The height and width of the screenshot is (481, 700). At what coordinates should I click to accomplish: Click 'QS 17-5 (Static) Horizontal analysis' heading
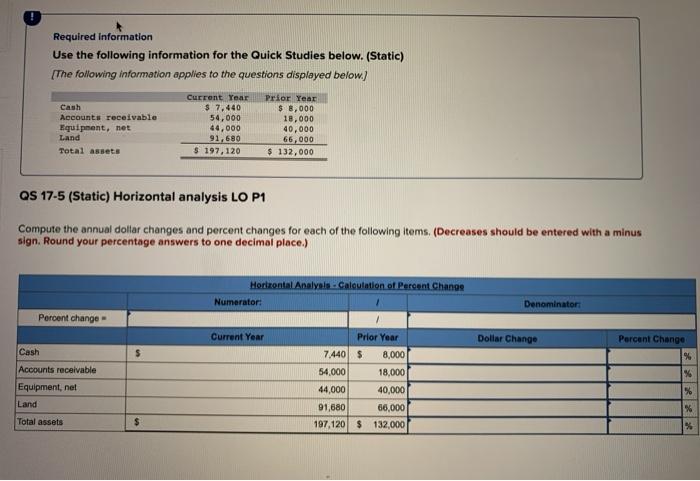tap(142, 197)
